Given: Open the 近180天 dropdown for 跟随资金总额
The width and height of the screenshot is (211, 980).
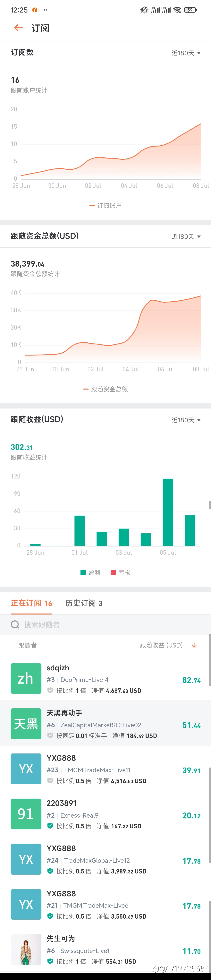Looking at the screenshot, I should pos(186,236).
